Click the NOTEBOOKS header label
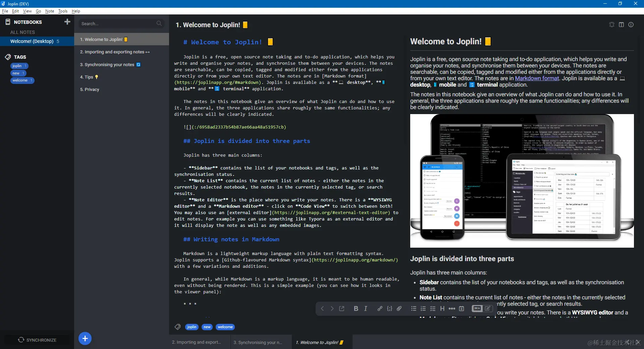The height and width of the screenshot is (349, 644). pos(28,22)
